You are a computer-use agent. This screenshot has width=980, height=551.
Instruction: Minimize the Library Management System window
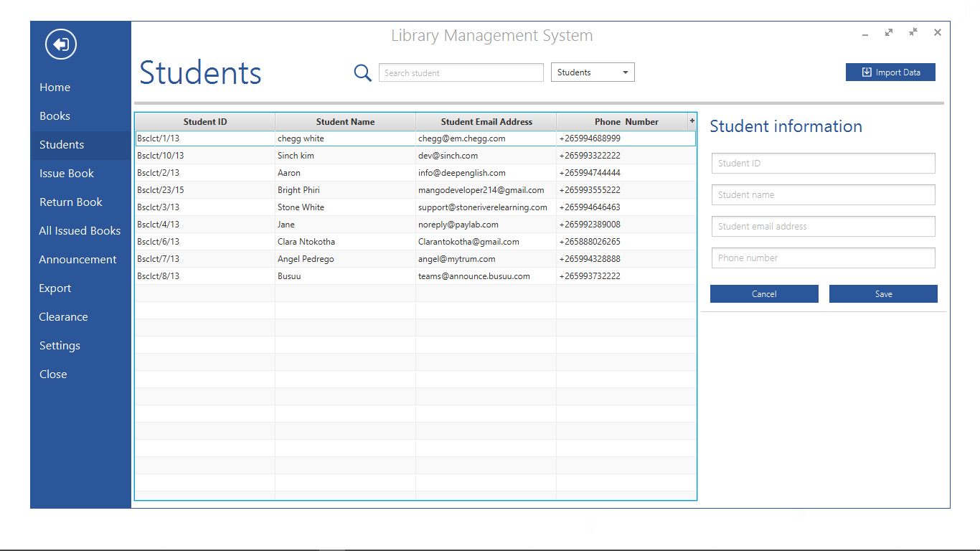coord(864,34)
